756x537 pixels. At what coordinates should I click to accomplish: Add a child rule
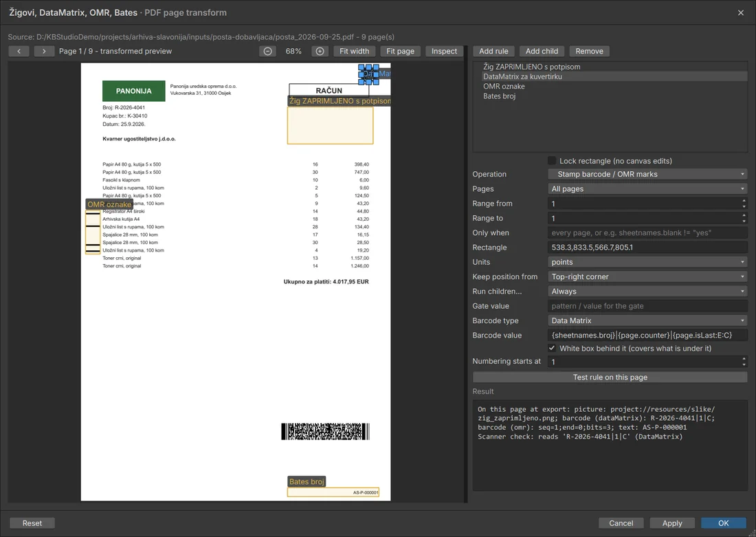click(542, 51)
